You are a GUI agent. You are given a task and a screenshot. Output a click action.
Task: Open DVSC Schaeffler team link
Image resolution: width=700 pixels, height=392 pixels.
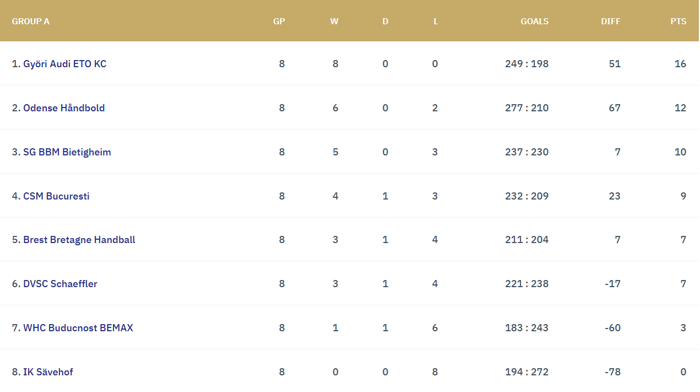[x=60, y=284]
